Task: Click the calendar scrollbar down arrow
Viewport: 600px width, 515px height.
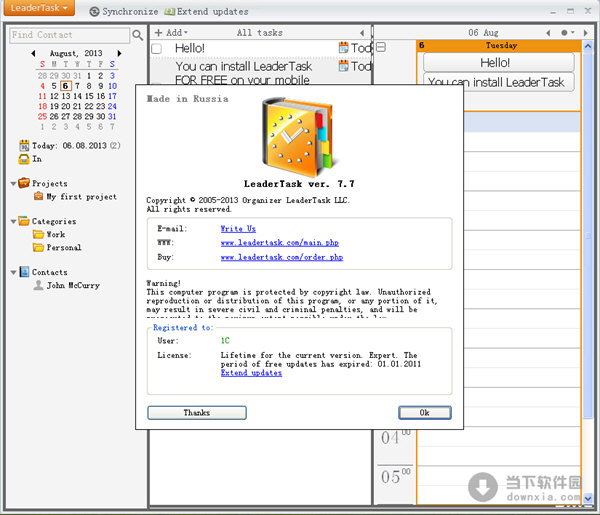Action: pos(588,498)
